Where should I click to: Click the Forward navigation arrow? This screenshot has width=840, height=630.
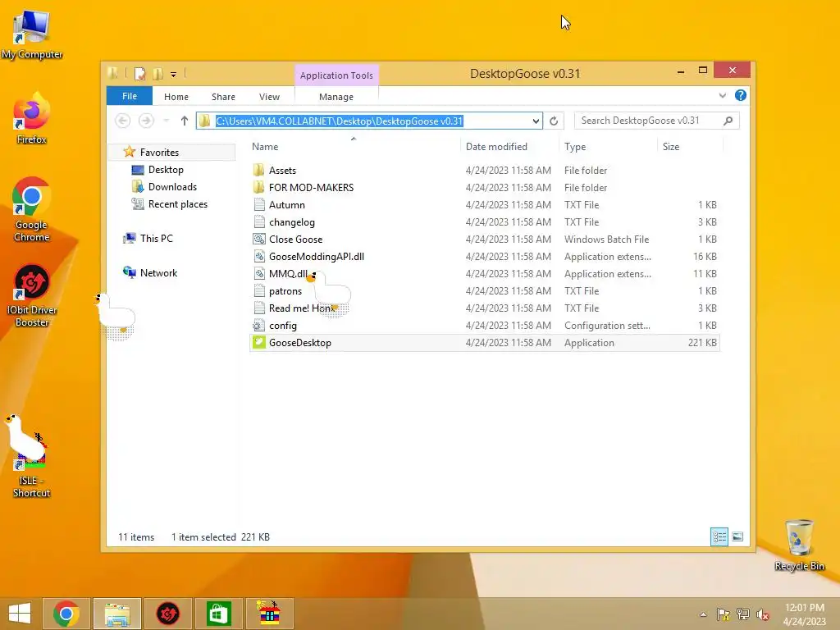pos(146,121)
